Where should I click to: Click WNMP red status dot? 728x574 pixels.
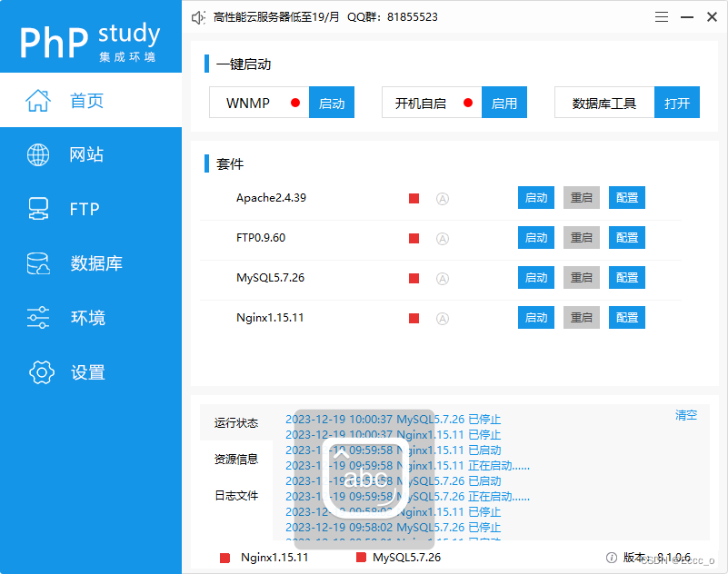295,103
